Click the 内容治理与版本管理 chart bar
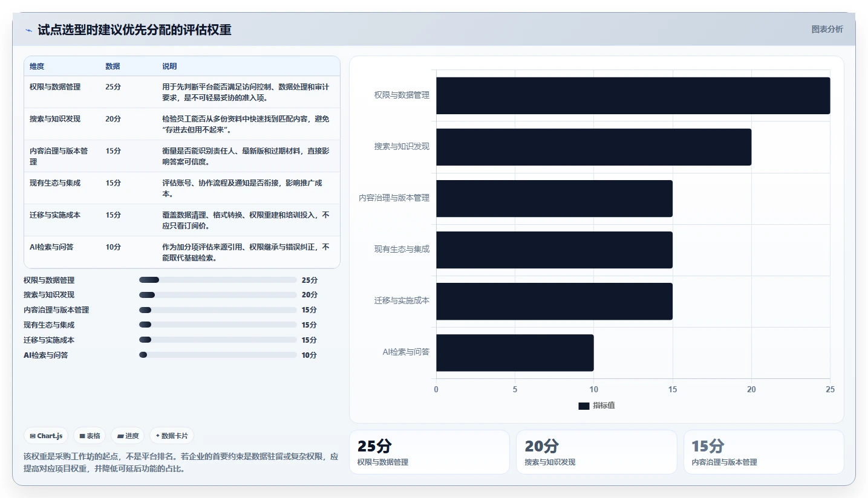868x498 pixels. [x=554, y=198]
